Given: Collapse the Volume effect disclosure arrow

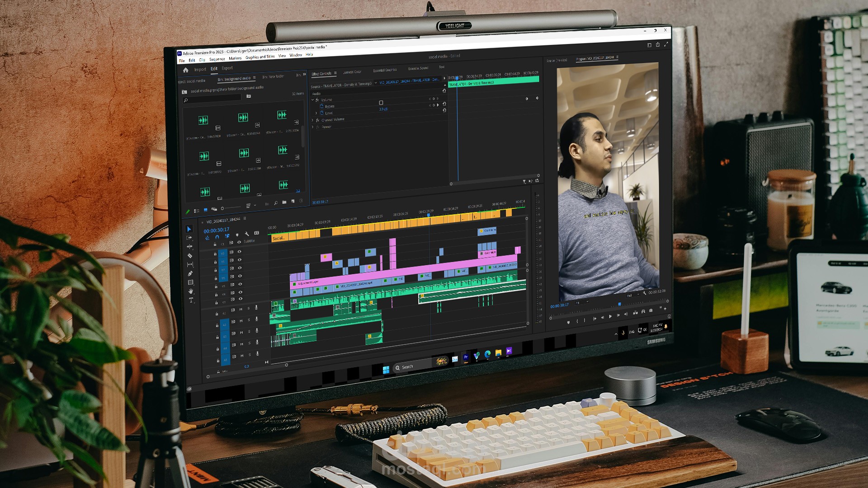Looking at the screenshot, I should pos(312,100).
